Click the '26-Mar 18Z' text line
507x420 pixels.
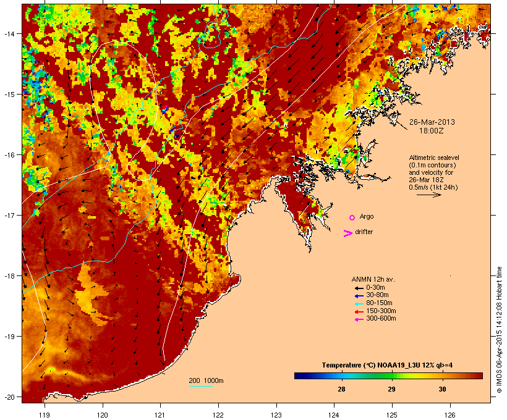click(426, 180)
